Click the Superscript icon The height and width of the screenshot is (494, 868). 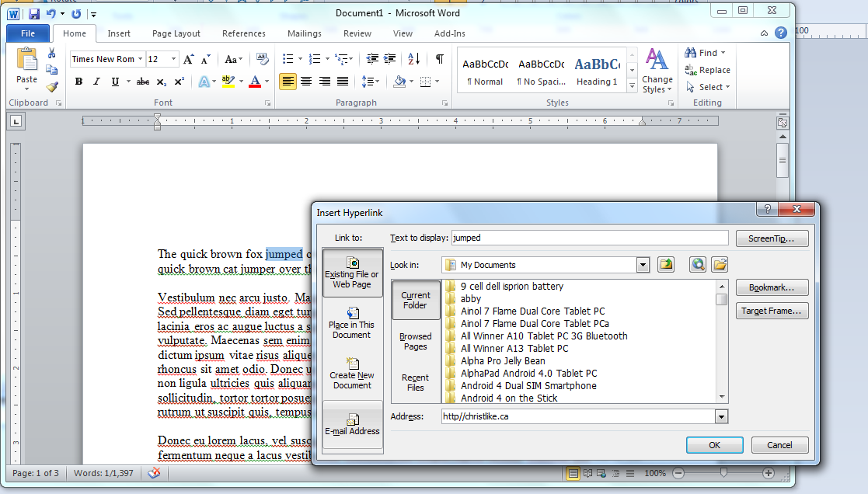[x=179, y=82]
